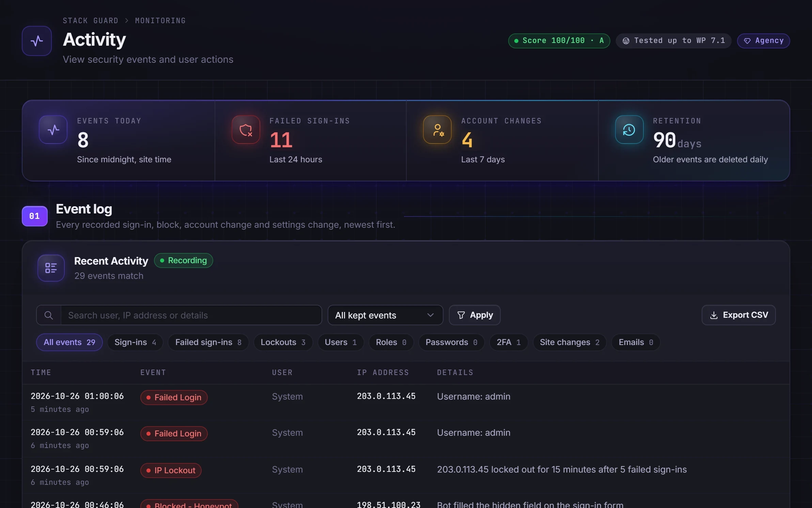Filter by 2FA events

pos(509,342)
